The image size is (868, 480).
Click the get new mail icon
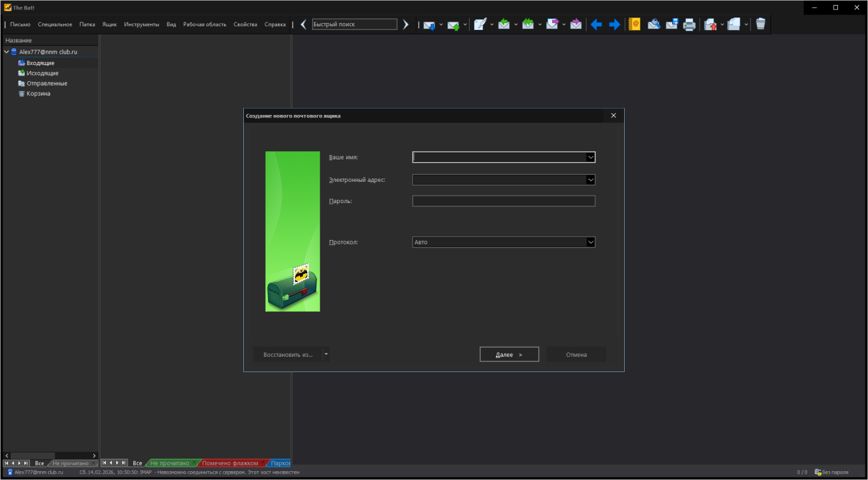tap(428, 25)
